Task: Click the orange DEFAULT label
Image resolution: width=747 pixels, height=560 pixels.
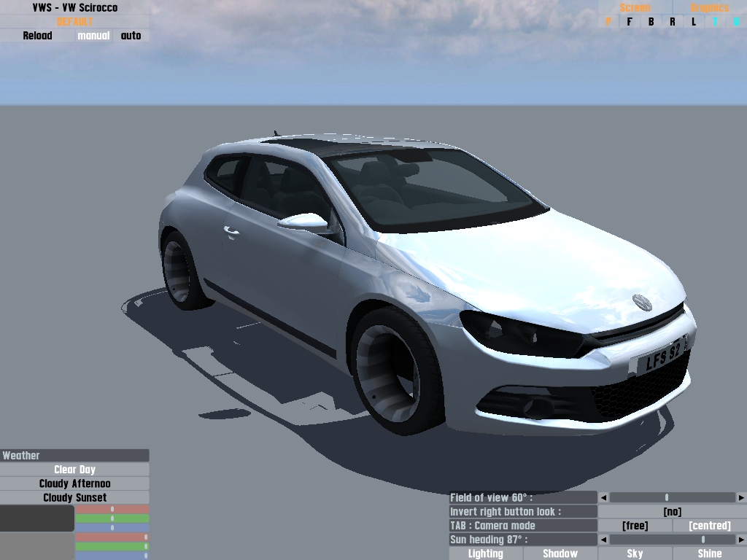Action: [x=75, y=21]
